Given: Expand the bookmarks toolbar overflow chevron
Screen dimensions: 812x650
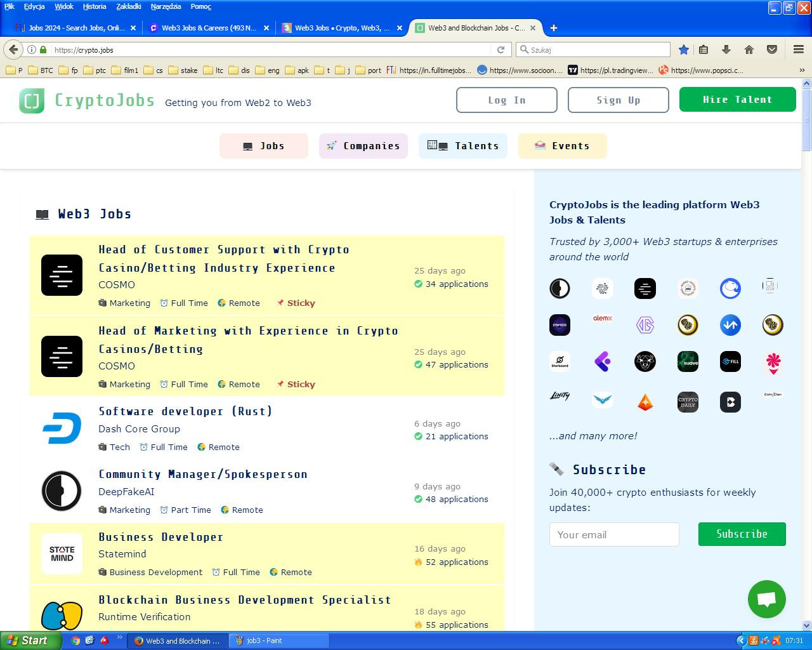Looking at the screenshot, I should point(801,70).
